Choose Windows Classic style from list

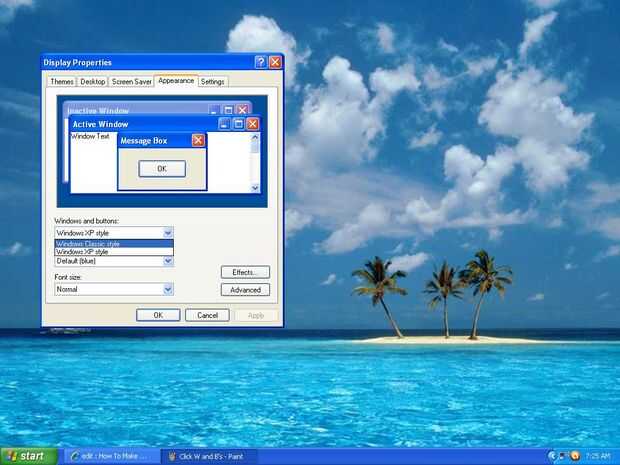pos(114,244)
